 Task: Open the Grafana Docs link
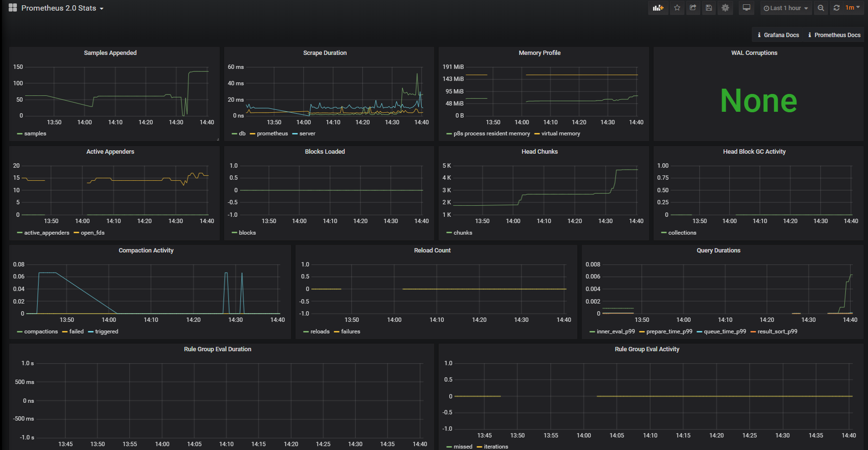point(778,35)
